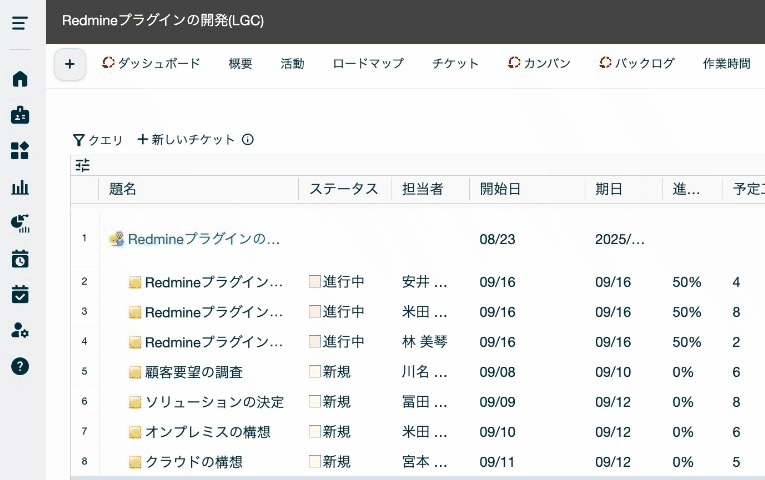This screenshot has height=480, width=765.
Task: Click assignee 安井 ... in row 2
Action: pyautogui.click(x=424, y=282)
